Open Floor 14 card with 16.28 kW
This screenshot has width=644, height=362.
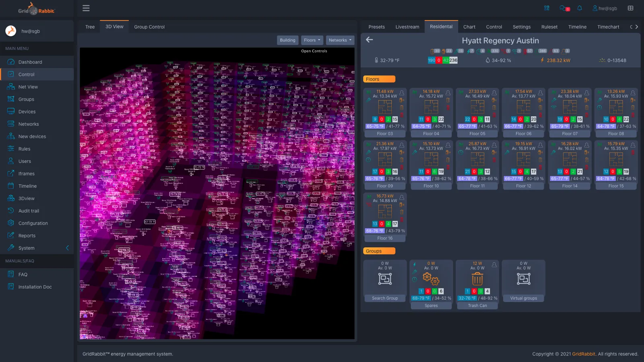(570, 165)
